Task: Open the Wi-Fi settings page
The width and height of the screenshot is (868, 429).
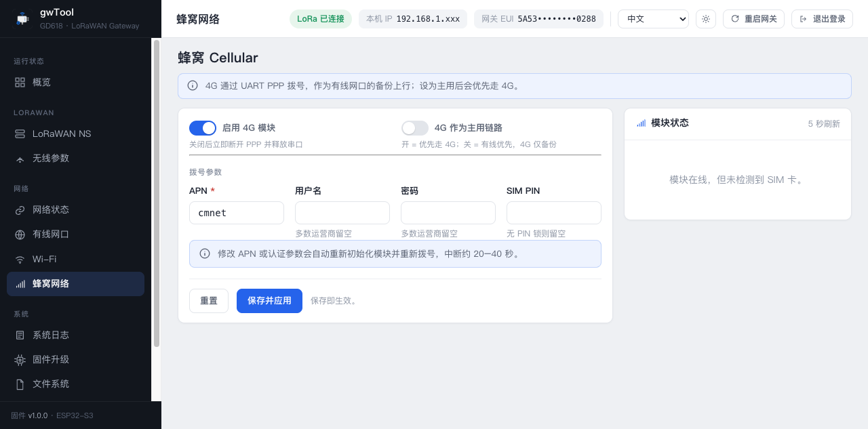Action: click(75, 260)
